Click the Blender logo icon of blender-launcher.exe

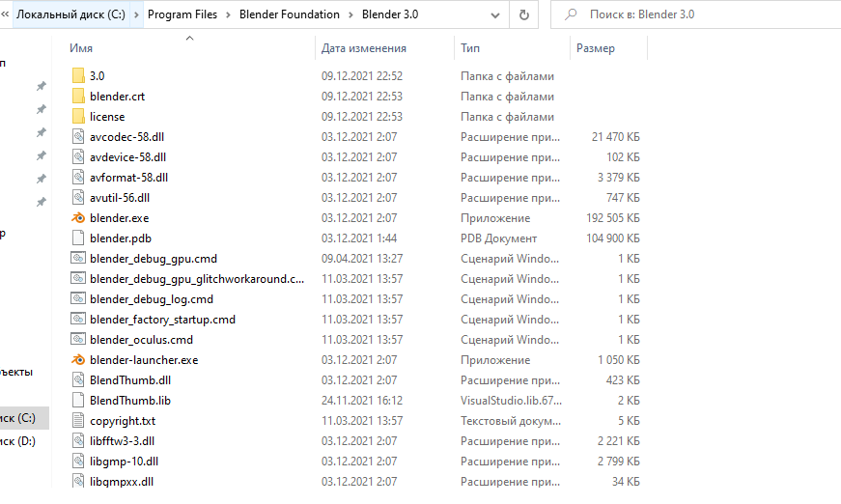[x=78, y=360]
